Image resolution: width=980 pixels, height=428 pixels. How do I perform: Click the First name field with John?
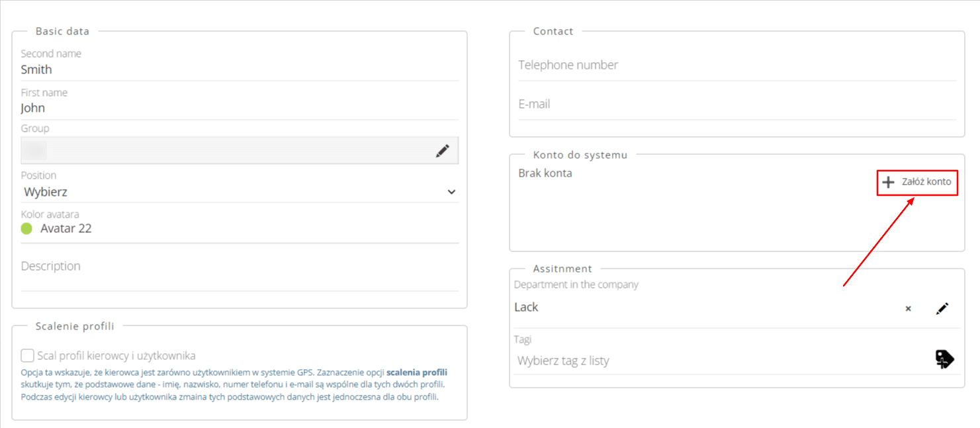point(240,108)
